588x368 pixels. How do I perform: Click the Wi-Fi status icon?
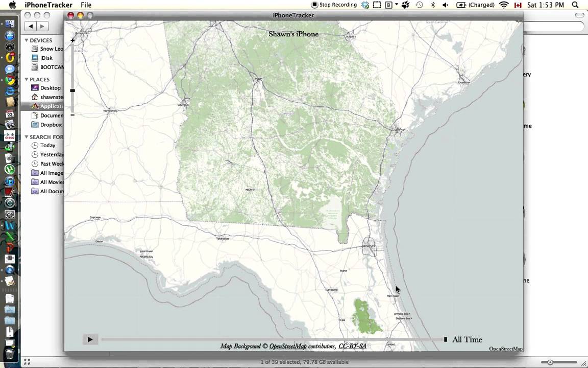(504, 5)
